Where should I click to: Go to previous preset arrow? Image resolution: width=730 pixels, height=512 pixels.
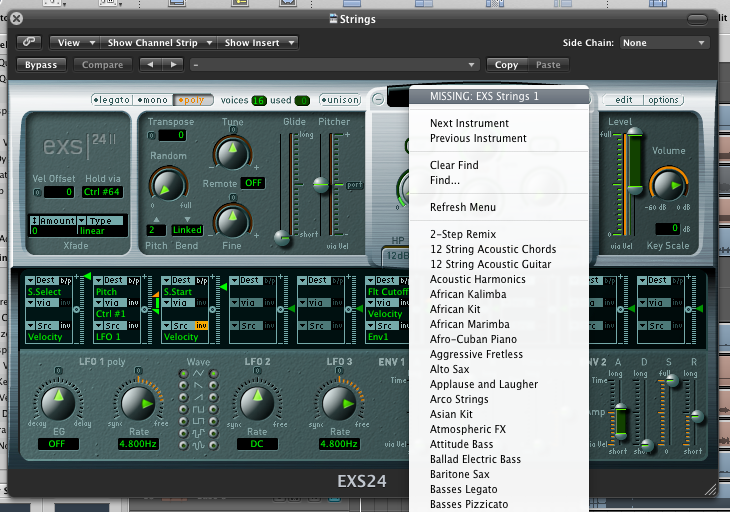(x=150, y=65)
